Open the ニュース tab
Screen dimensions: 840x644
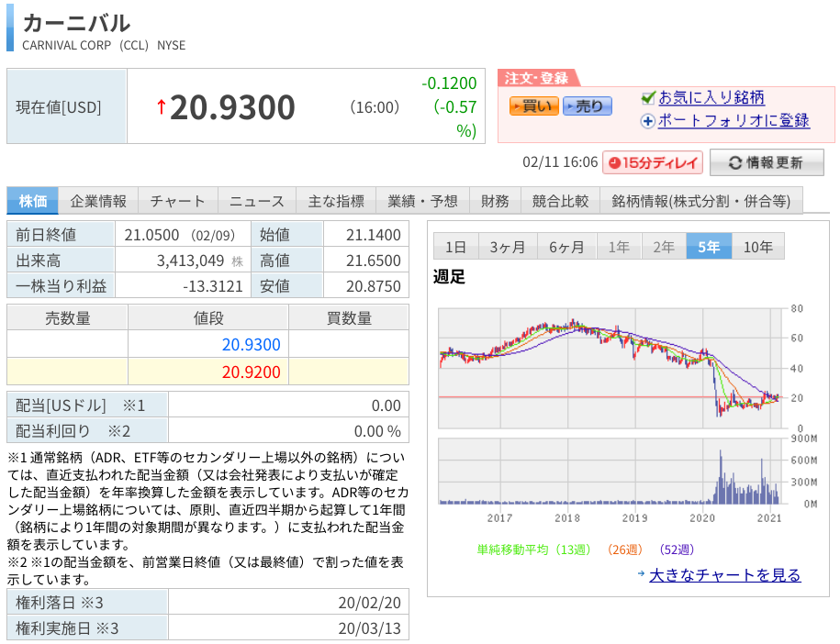pos(257,201)
